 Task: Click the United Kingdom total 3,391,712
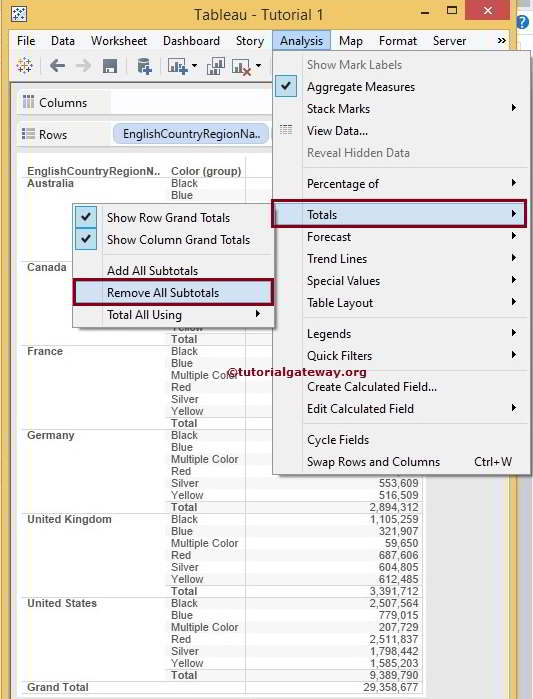tap(394, 591)
